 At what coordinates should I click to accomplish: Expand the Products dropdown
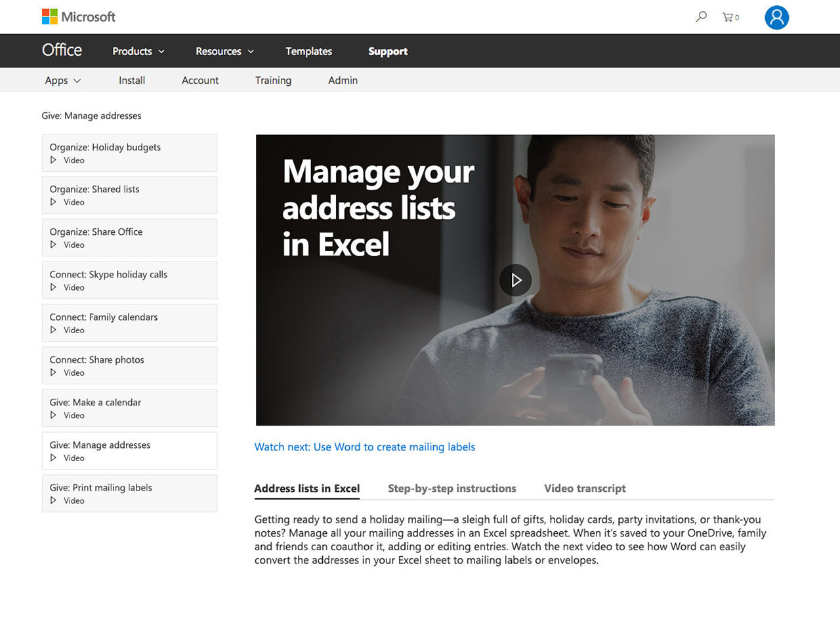137,50
